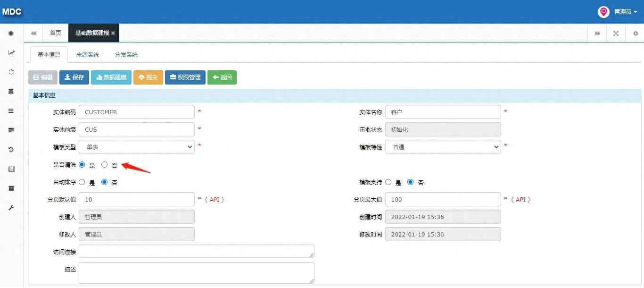Click the archive box icon in sidebar
Screen dimensions: 644x288
point(11,188)
